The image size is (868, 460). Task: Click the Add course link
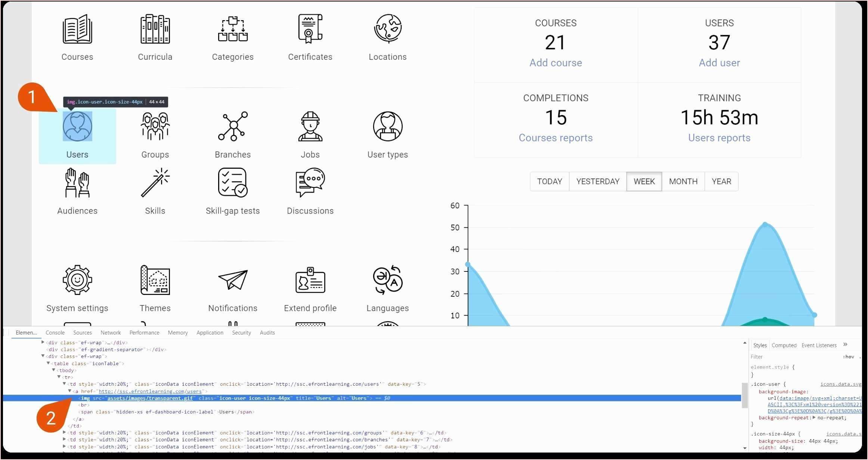pyautogui.click(x=555, y=63)
